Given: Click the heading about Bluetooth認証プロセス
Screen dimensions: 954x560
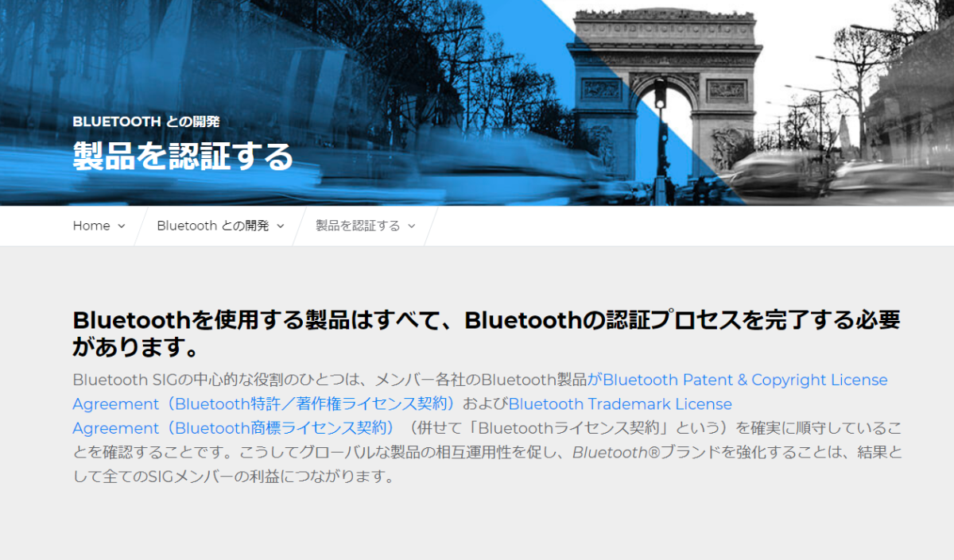Looking at the screenshot, I should pos(486,333).
